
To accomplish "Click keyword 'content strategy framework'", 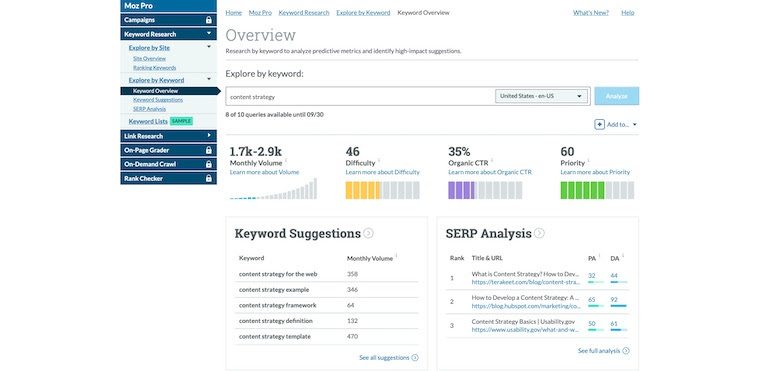I will [277, 305].
